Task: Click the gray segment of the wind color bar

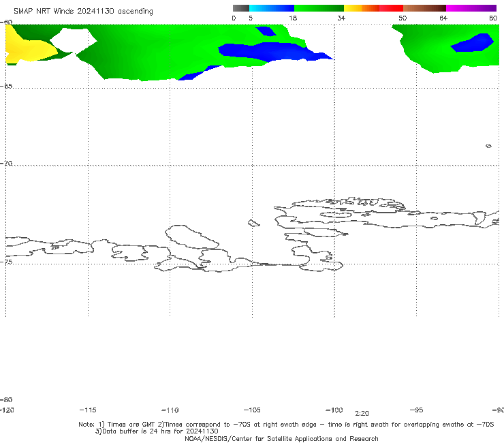Action: click(x=241, y=8)
